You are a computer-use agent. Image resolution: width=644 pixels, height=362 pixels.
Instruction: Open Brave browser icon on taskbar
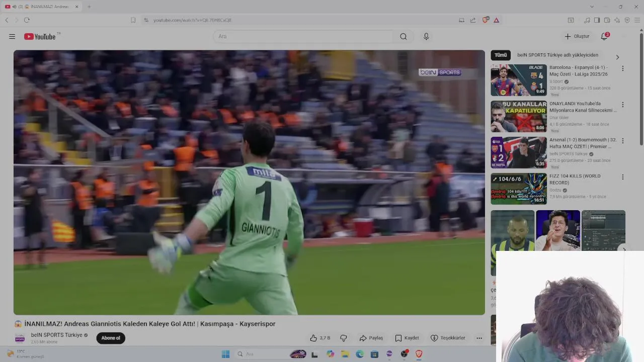[x=419, y=354]
